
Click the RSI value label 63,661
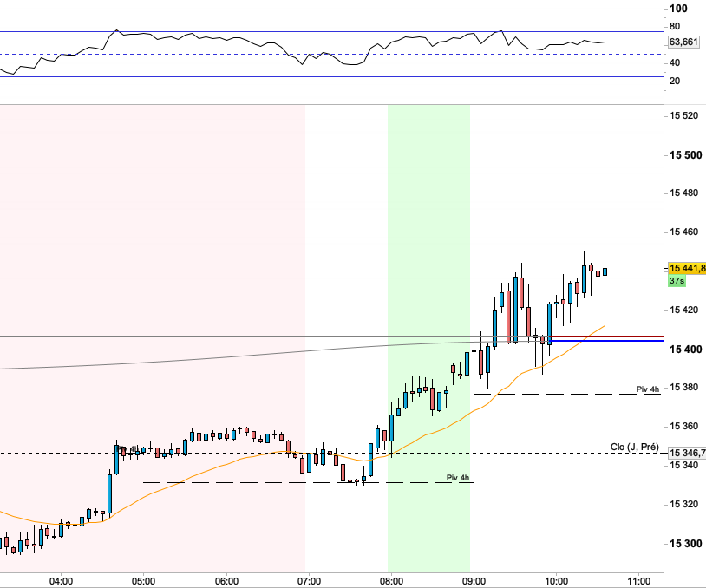pyautogui.click(x=683, y=42)
